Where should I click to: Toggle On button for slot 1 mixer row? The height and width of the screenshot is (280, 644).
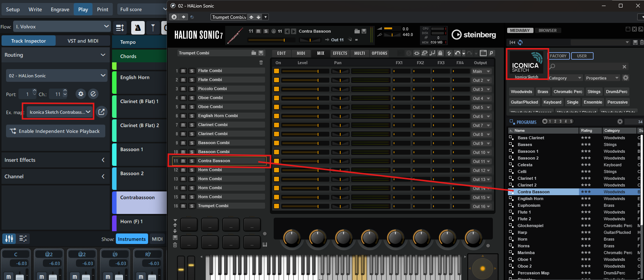tap(276, 71)
